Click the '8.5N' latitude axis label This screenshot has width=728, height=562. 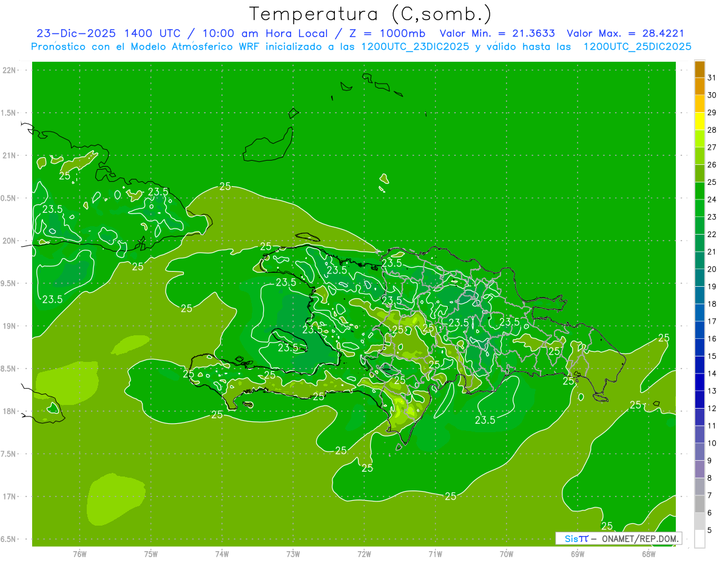[9, 369]
